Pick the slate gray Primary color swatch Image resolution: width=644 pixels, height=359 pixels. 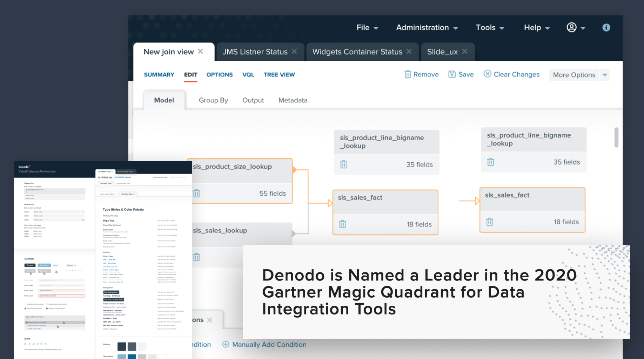[132, 346]
